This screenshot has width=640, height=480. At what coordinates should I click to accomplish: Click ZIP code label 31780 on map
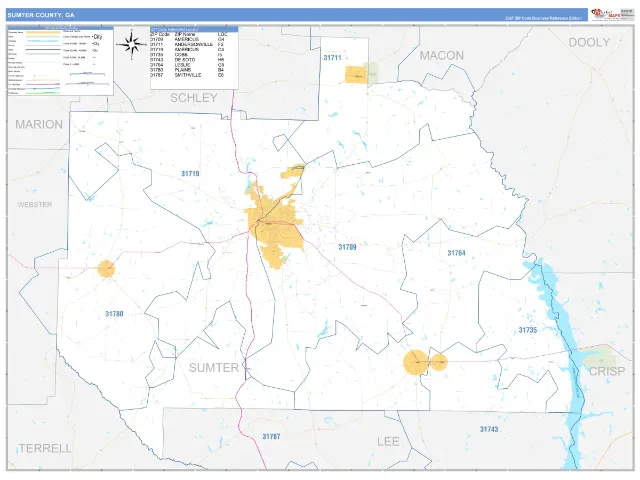(114, 314)
